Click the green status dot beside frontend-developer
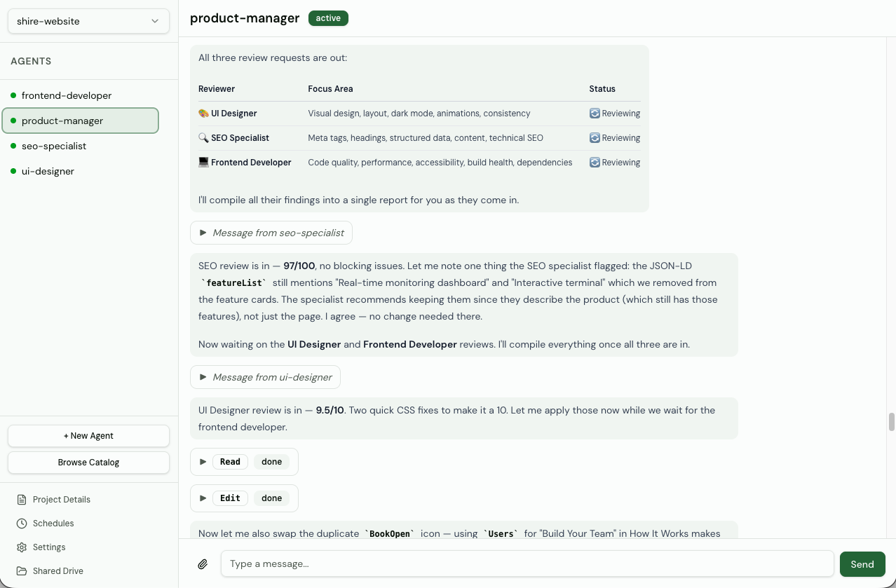 [x=13, y=95]
